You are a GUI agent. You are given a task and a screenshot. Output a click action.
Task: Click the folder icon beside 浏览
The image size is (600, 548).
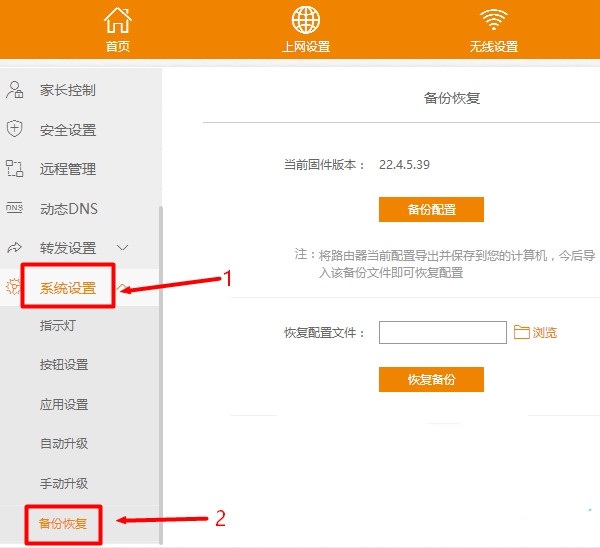click(x=521, y=332)
